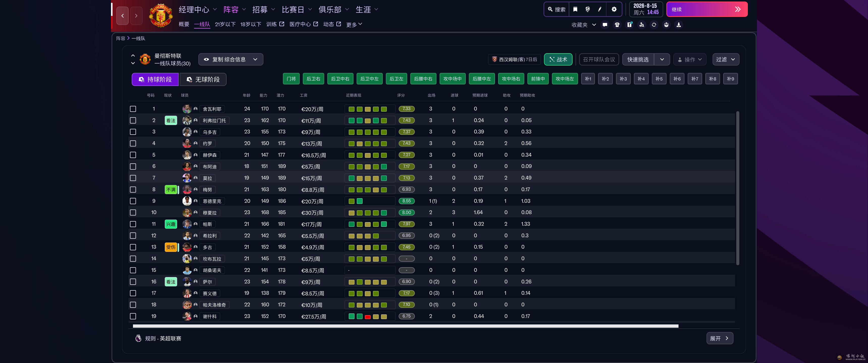Screen dimensions: 868x363
Task: Click the globe world icon
Action: coord(587,9)
